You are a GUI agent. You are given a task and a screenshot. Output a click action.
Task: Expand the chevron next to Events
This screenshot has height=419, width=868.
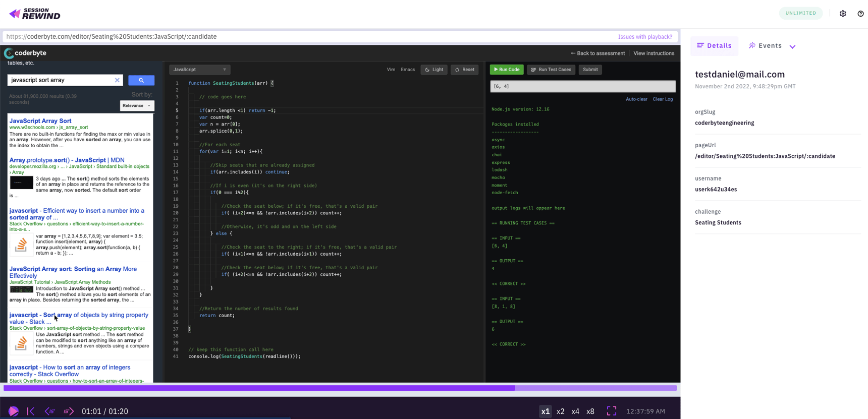[792, 46]
